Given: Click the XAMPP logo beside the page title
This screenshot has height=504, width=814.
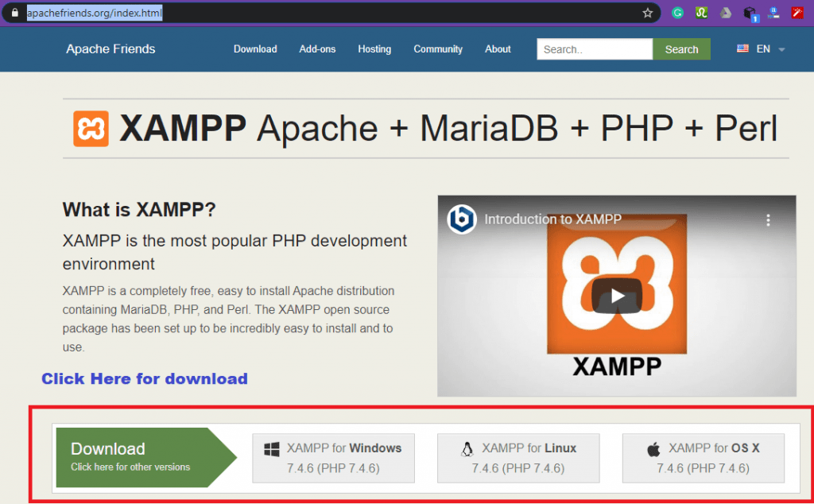Looking at the screenshot, I should tap(91, 127).
